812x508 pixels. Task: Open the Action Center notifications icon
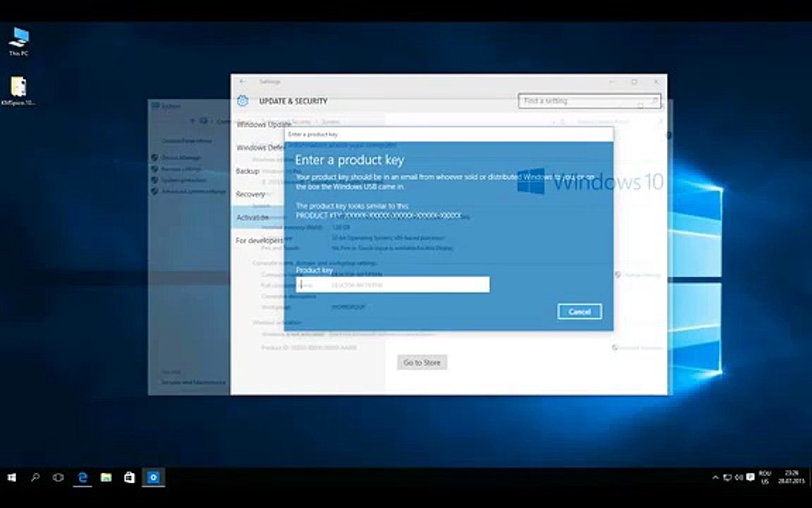(751, 478)
